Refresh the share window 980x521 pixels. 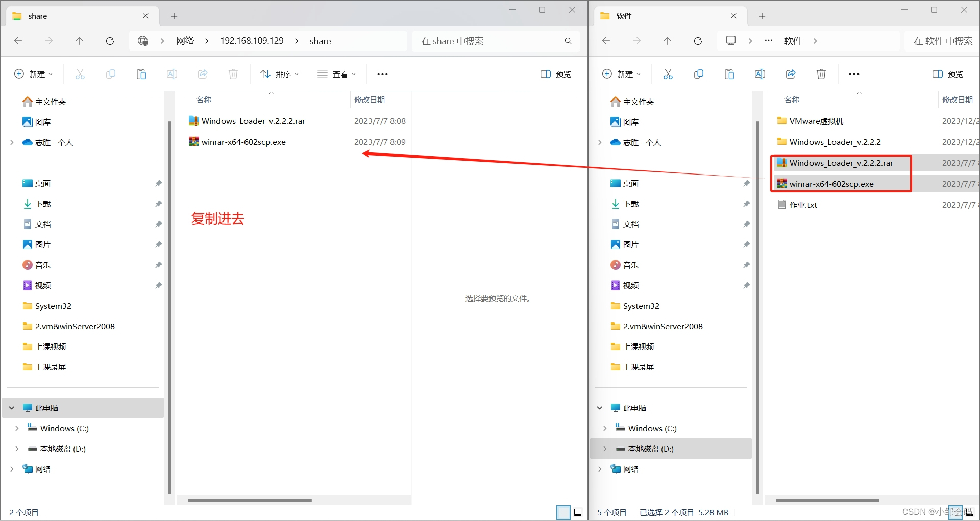coord(110,41)
